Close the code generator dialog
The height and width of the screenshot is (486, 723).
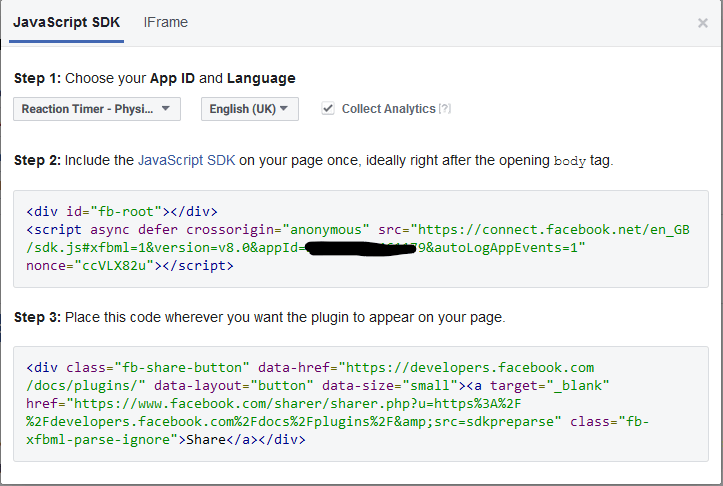tap(703, 23)
